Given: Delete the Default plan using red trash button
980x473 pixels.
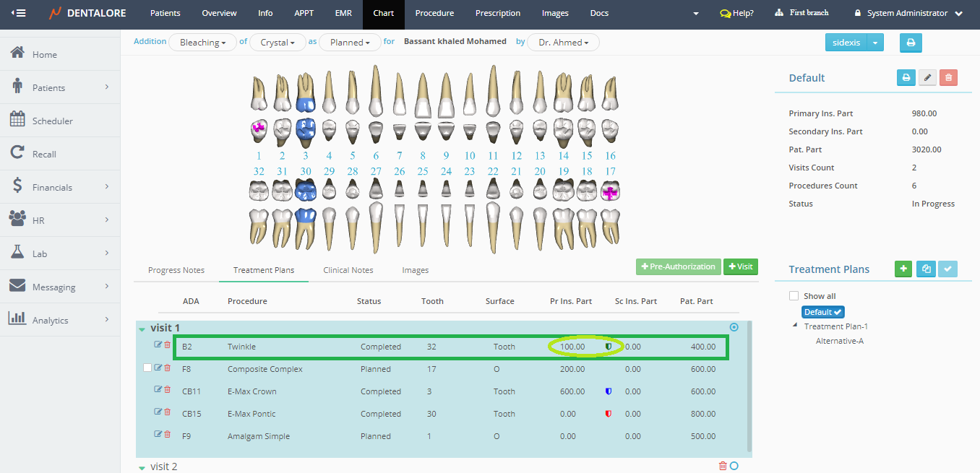Looking at the screenshot, I should (x=949, y=77).
